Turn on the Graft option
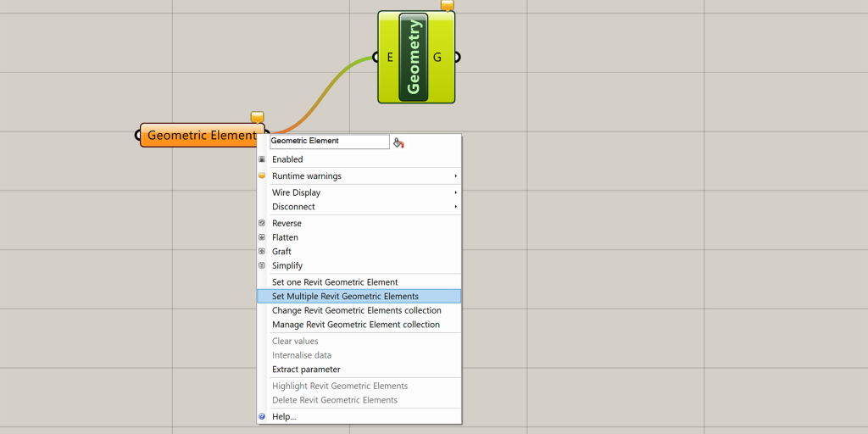The height and width of the screenshot is (434, 868). [x=281, y=252]
